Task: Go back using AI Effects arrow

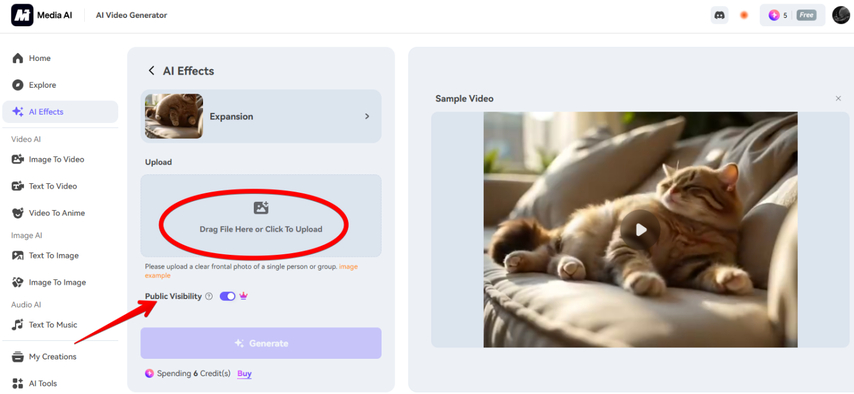Action: click(151, 71)
